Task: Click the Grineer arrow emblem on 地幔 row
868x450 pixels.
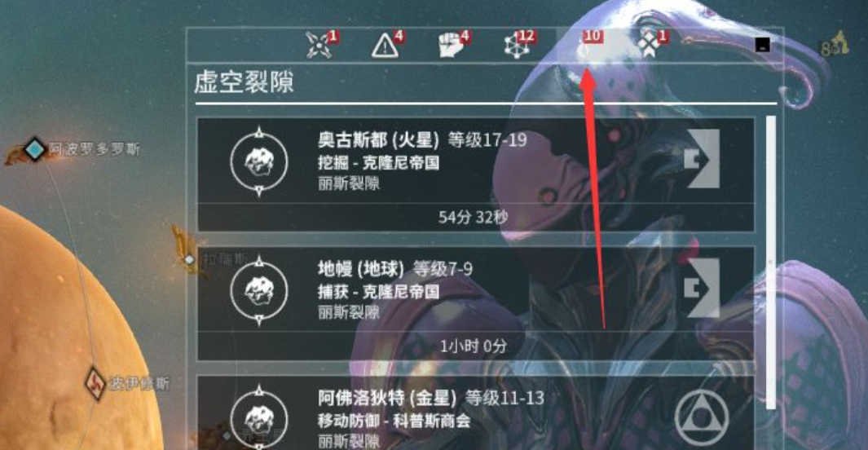Action: tap(702, 288)
